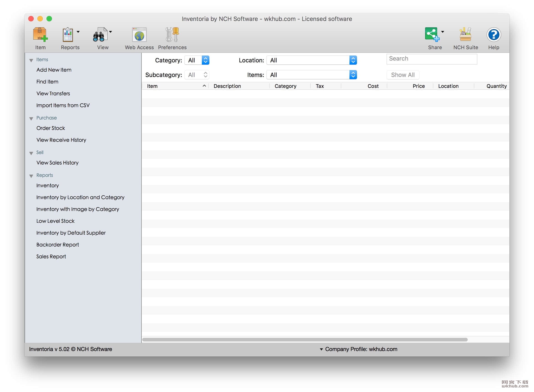
Task: Open View Sales History
Action: [x=57, y=163]
